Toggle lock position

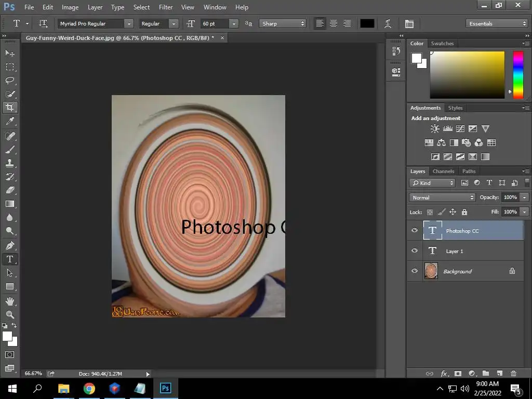(x=453, y=212)
